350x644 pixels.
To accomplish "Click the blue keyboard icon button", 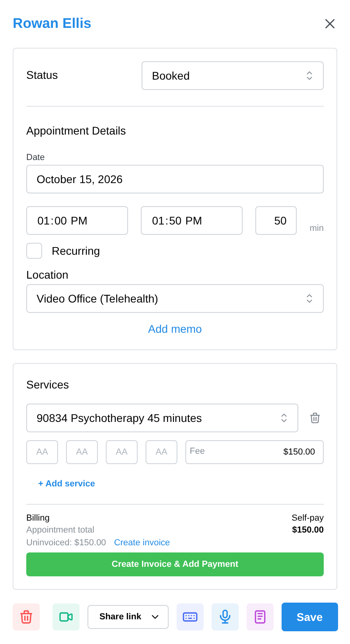I will point(190,617).
